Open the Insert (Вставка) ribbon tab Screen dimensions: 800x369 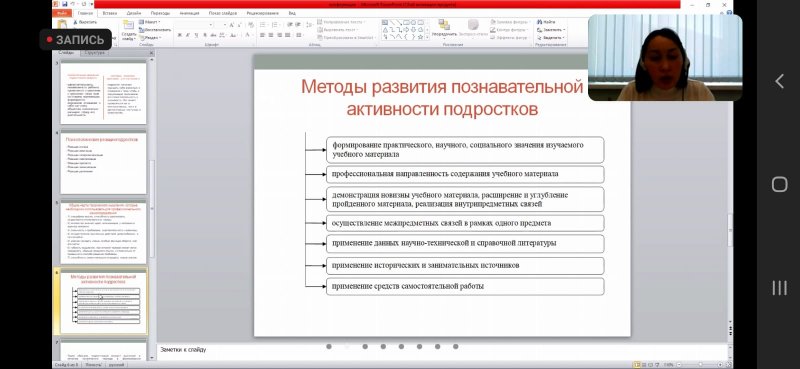pyautogui.click(x=110, y=13)
